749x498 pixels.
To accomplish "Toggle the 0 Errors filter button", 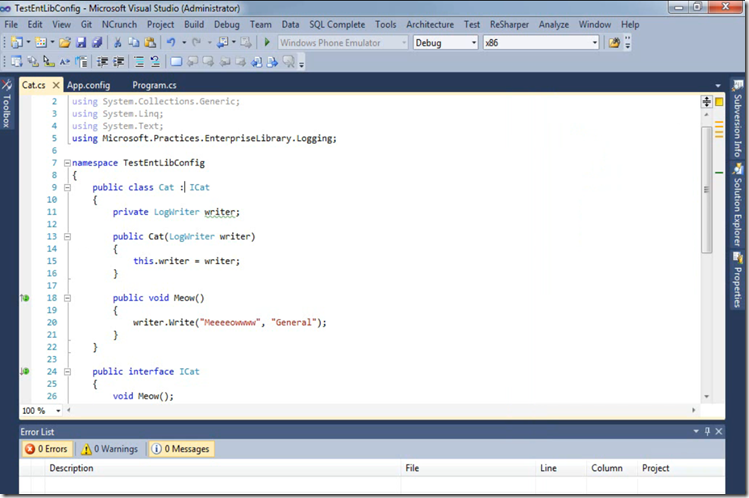I will point(46,449).
